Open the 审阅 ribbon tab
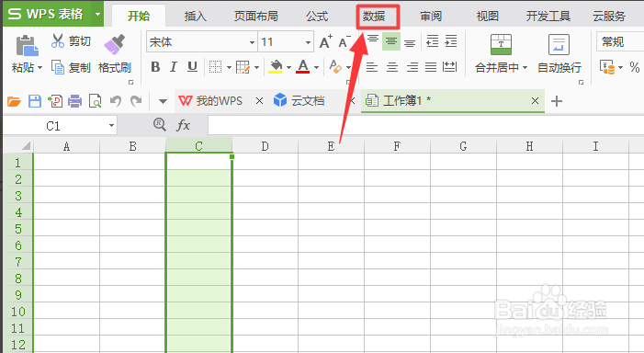 click(x=431, y=16)
